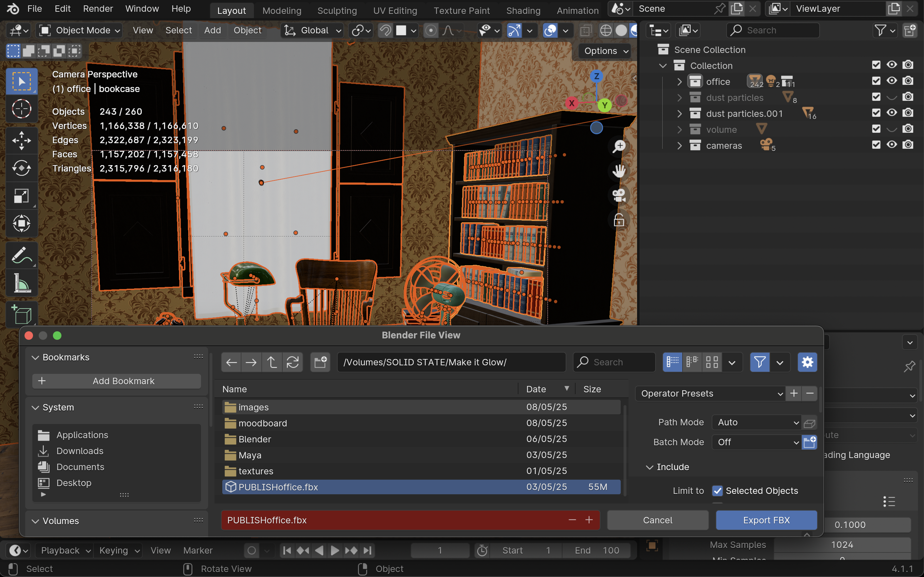Open the Render menu
924x577 pixels.
pyautogui.click(x=98, y=9)
